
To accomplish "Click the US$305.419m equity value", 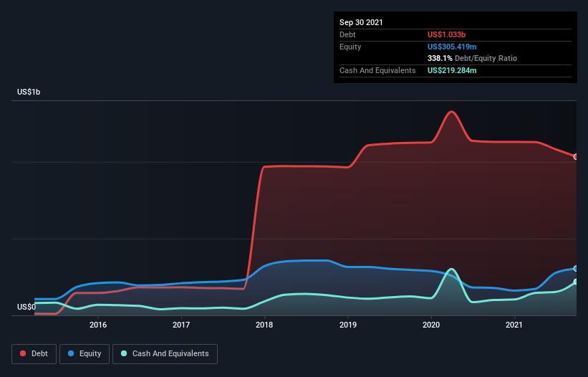I will 452,47.
